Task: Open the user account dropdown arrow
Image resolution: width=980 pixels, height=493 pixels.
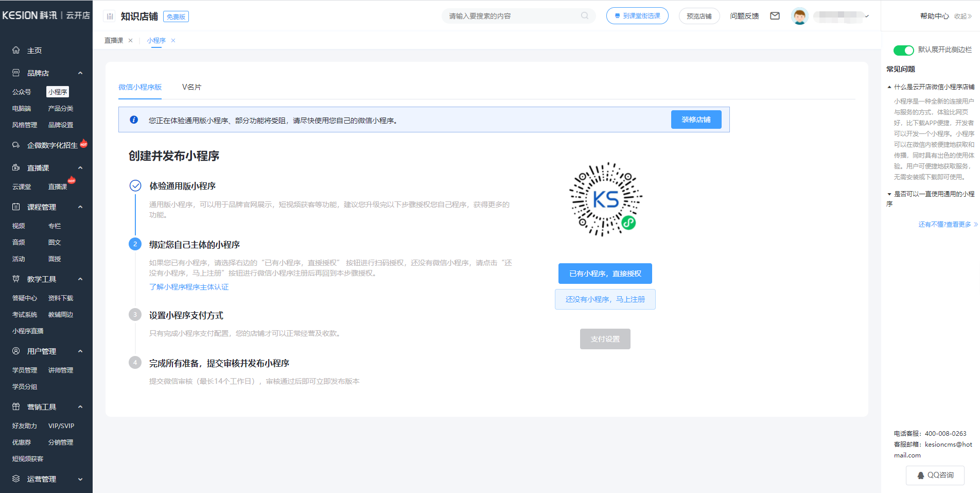Action: pos(867,16)
